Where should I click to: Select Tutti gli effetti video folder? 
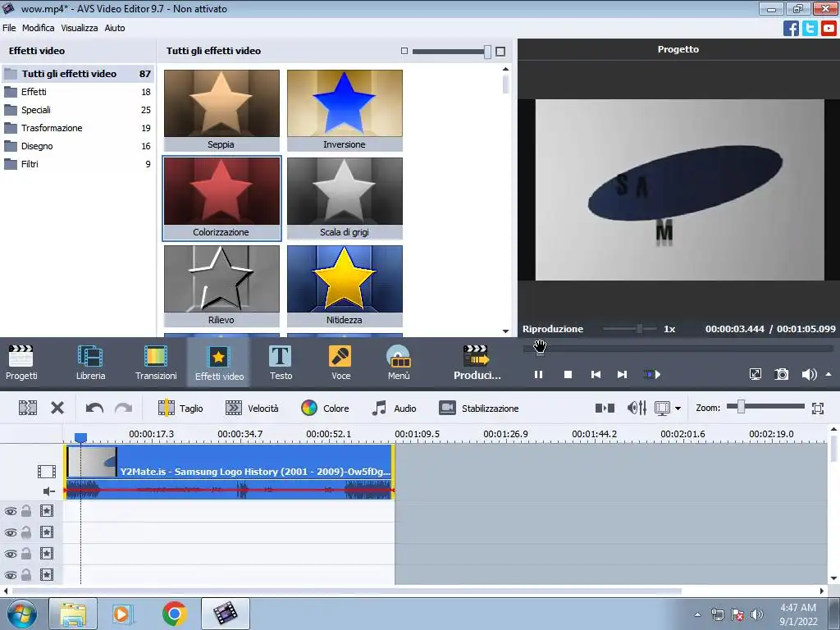[x=78, y=74]
